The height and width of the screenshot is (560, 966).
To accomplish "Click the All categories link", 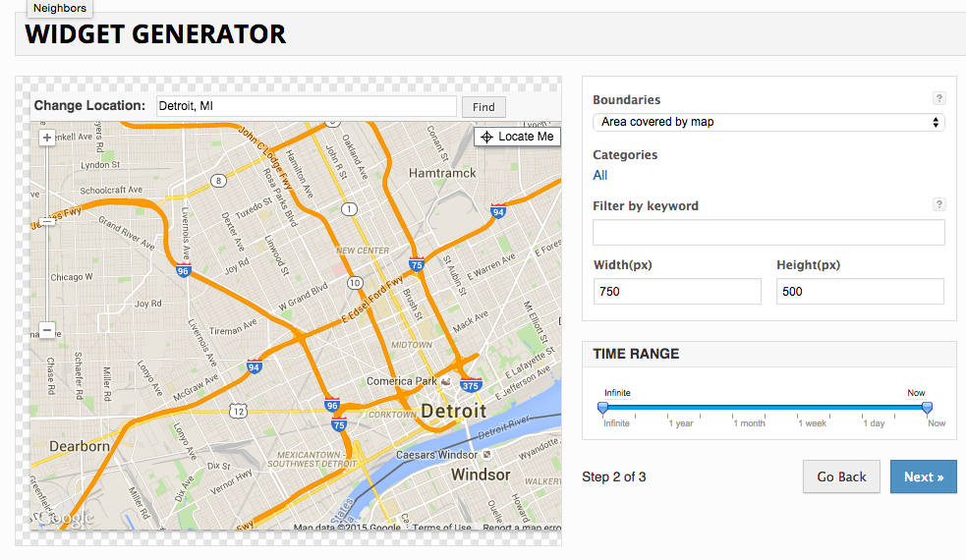I will (600, 176).
